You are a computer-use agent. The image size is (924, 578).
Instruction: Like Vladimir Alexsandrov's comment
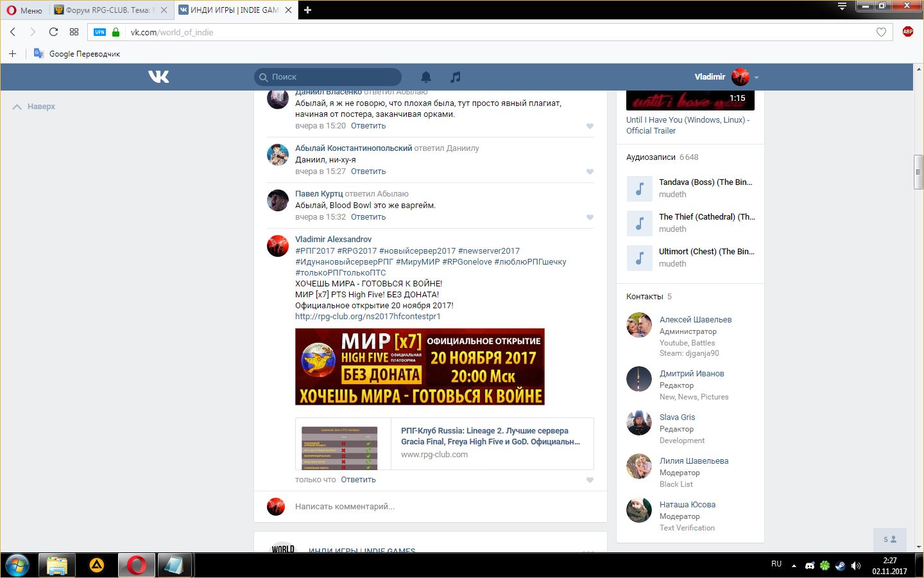590,480
